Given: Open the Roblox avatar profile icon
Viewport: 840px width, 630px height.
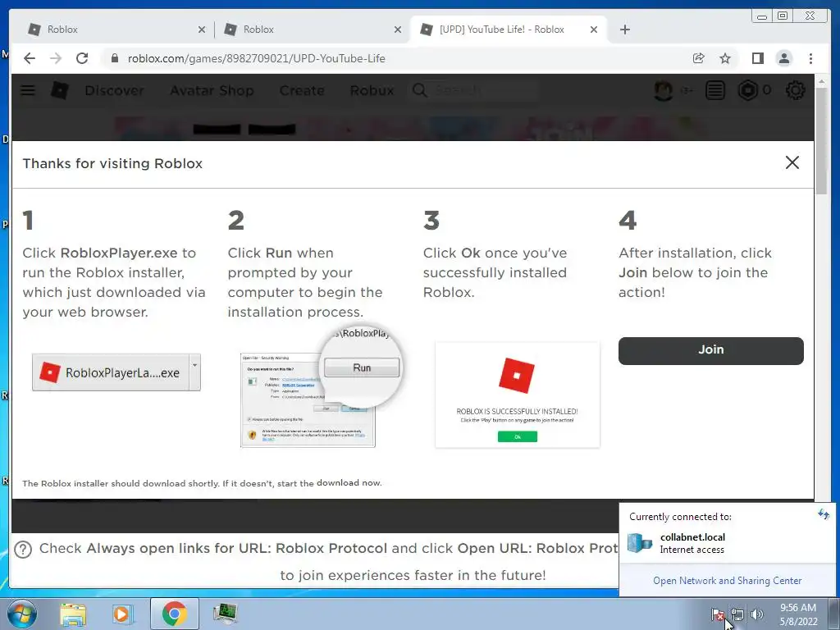Looking at the screenshot, I should (x=663, y=90).
